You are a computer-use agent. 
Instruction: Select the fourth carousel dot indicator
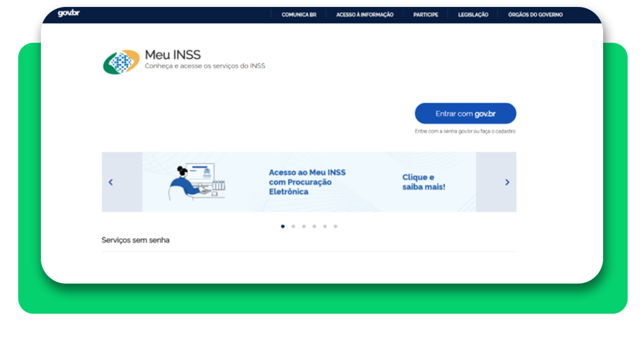click(x=314, y=226)
